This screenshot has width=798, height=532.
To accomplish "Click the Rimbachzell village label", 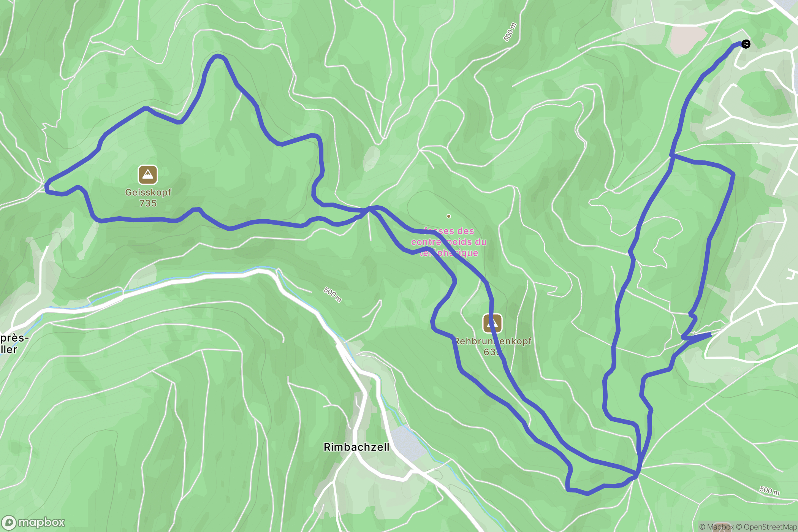I will 356,447.
